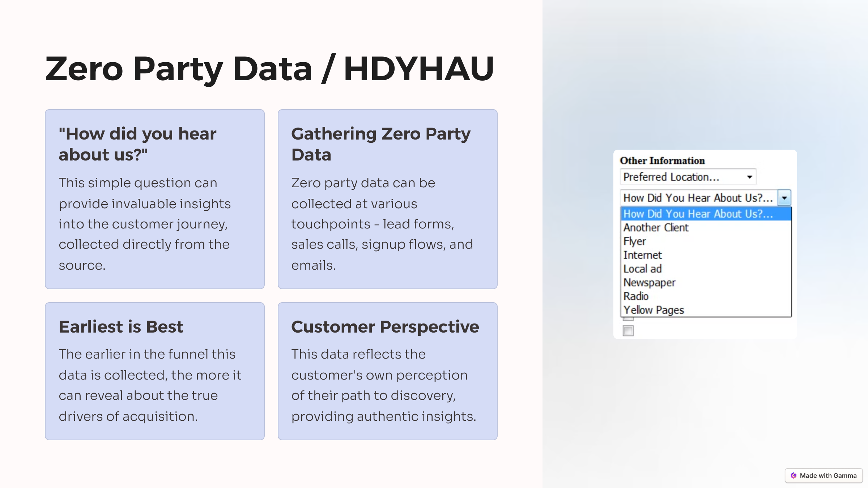The height and width of the screenshot is (488, 868).
Task: Choose Flyer from the dropdown list
Action: click(x=706, y=241)
